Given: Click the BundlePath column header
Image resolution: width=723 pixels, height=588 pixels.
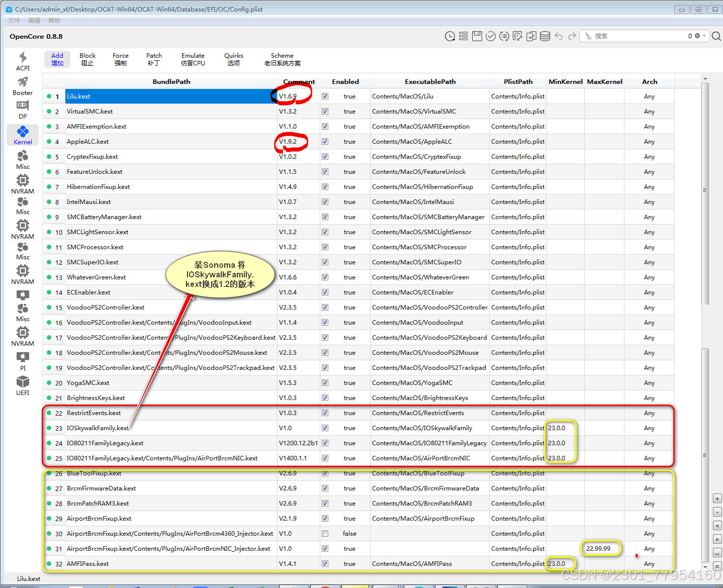Looking at the screenshot, I should (x=171, y=81).
